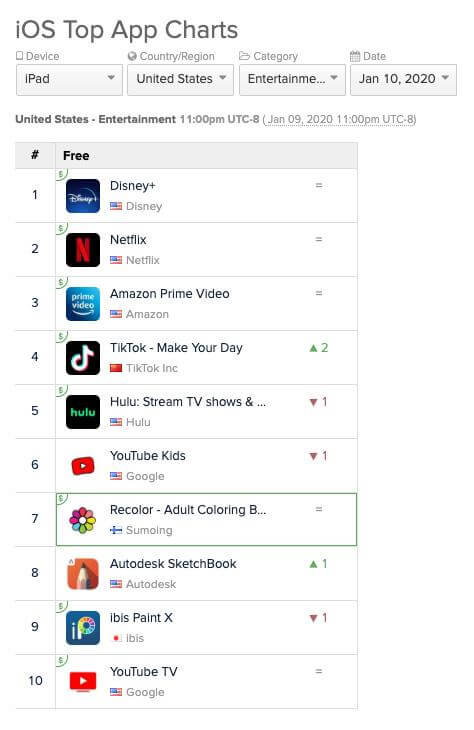Select the ibis Paint X icon

[83, 628]
